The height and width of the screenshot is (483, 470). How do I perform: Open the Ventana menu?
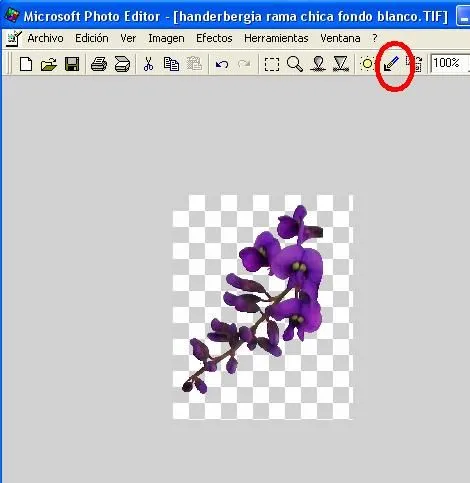pos(340,38)
